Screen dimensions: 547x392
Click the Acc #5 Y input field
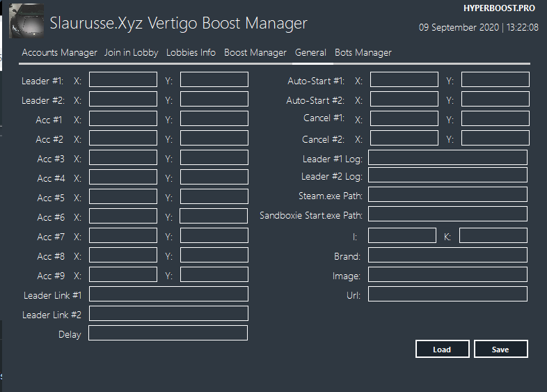[x=214, y=197]
